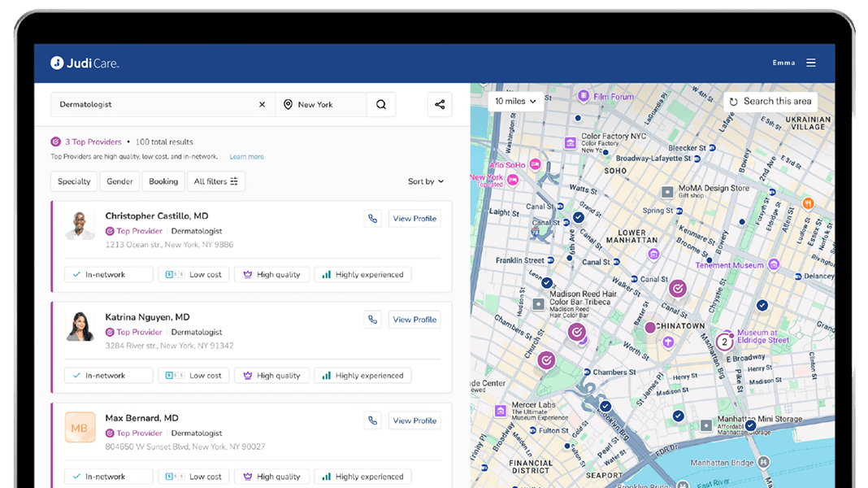The image size is (868, 488).
Task: Share the search results
Action: coord(440,104)
